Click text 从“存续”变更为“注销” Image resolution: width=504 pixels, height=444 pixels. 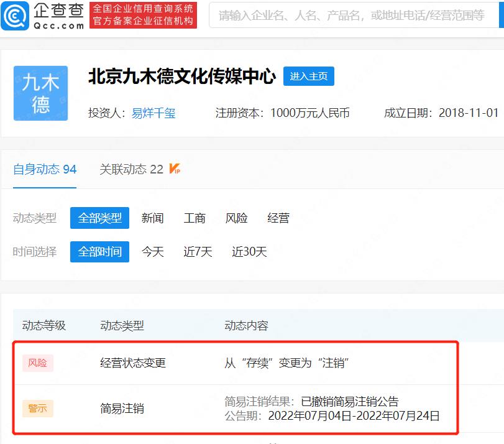tap(286, 363)
